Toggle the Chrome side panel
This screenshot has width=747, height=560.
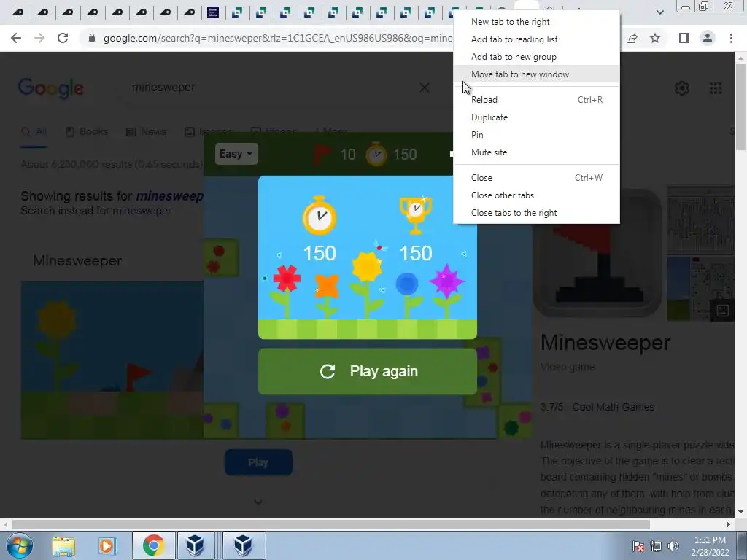(684, 38)
